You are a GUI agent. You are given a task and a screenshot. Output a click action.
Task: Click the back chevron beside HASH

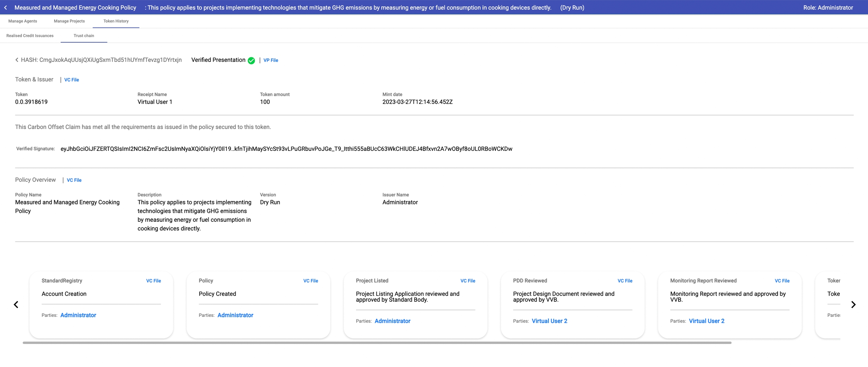(x=17, y=60)
